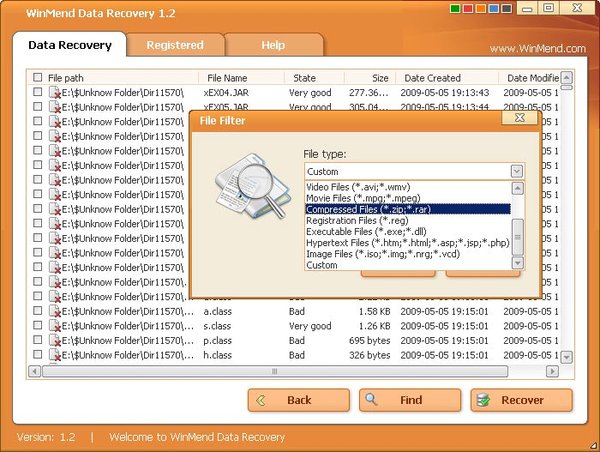
Task: Sort by the State column header
Action: (315, 78)
